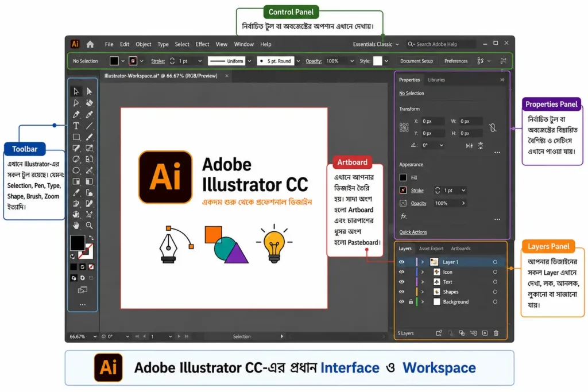Click the Document Setup button

point(416,61)
